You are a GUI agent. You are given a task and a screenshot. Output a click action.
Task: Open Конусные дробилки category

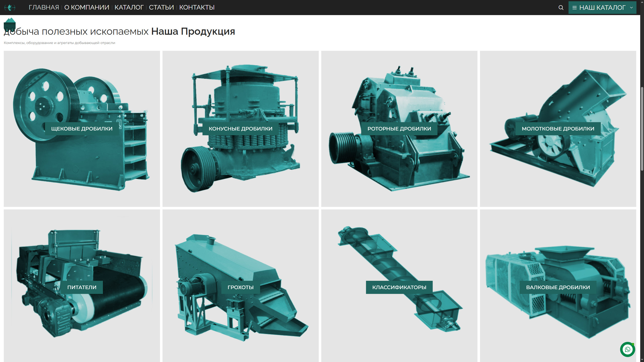(240, 129)
